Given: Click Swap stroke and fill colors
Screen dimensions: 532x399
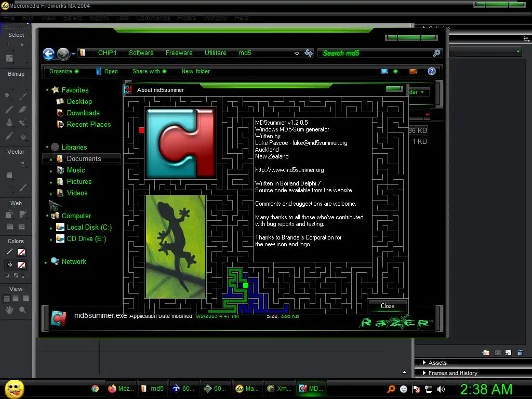Looking at the screenshot, I should click(x=23, y=276).
